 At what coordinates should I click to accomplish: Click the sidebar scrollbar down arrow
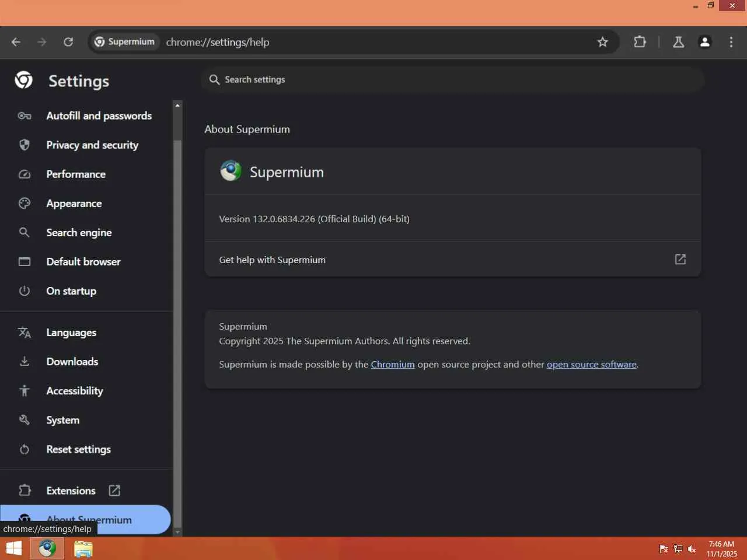coord(177,532)
